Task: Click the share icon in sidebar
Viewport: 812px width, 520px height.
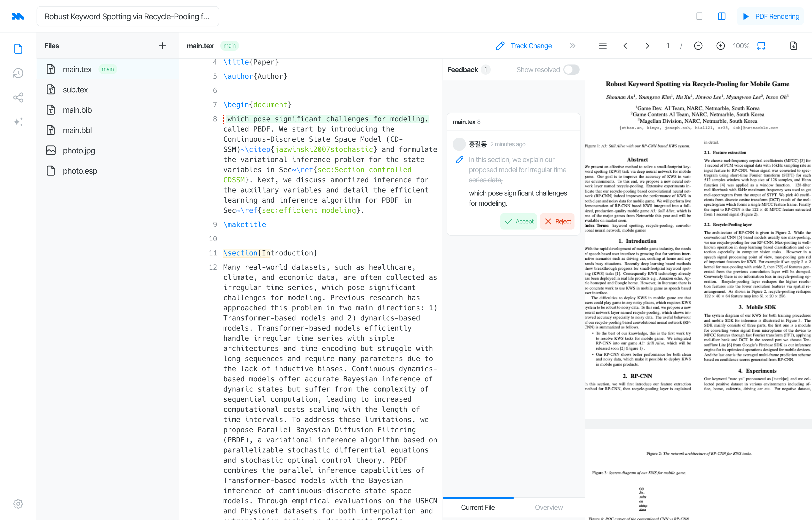Action: click(18, 97)
